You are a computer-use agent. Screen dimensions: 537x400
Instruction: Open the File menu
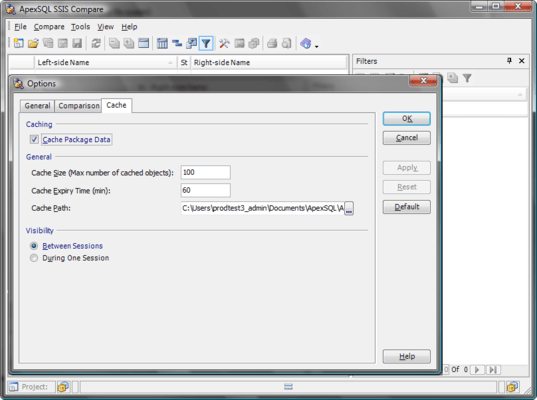(x=20, y=27)
